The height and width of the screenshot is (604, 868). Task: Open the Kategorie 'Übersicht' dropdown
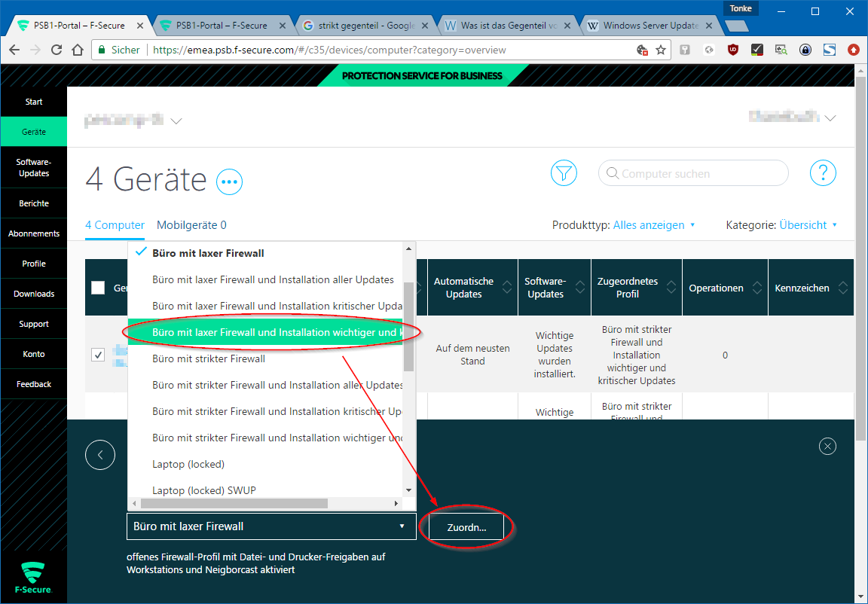pos(808,225)
